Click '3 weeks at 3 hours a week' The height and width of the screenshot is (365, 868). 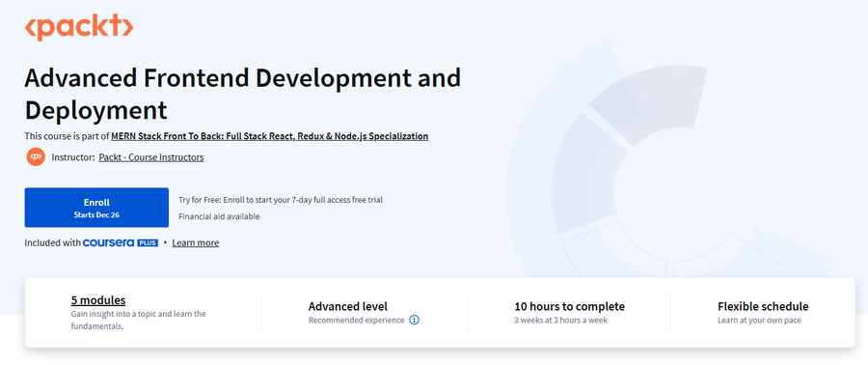(x=560, y=321)
